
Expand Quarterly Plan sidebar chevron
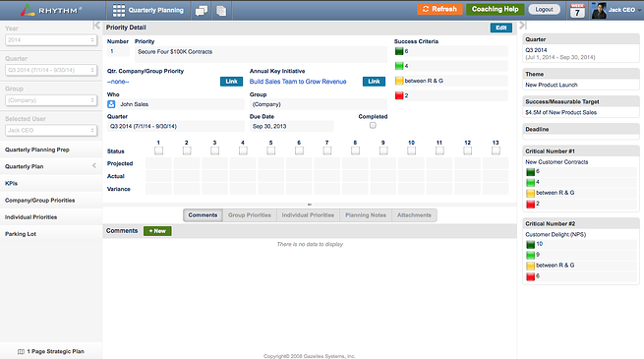94,166
